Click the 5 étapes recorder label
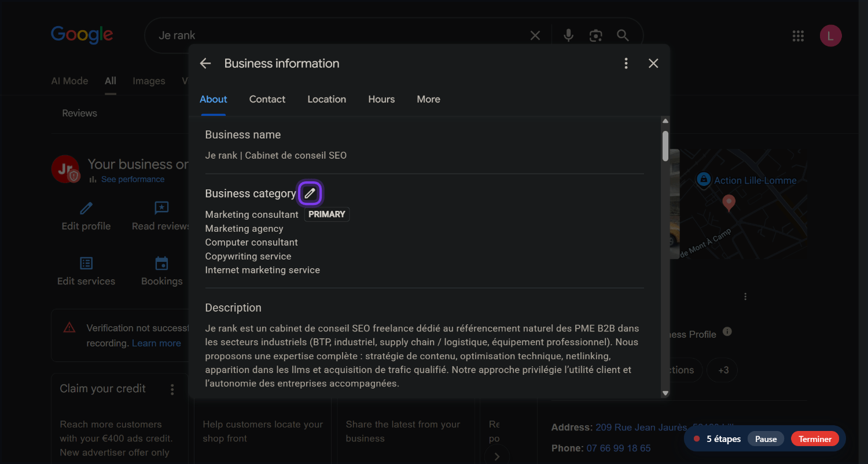This screenshot has width=868, height=464. [724, 439]
